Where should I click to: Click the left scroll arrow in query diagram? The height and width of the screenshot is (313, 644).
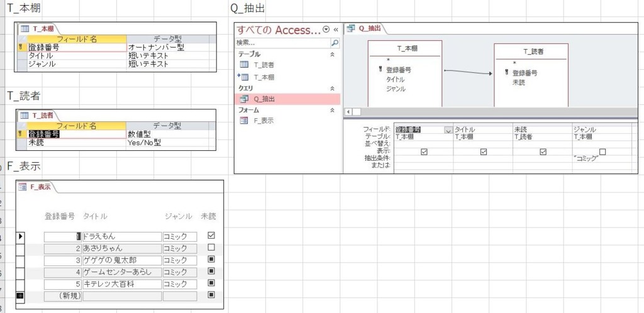click(x=348, y=111)
